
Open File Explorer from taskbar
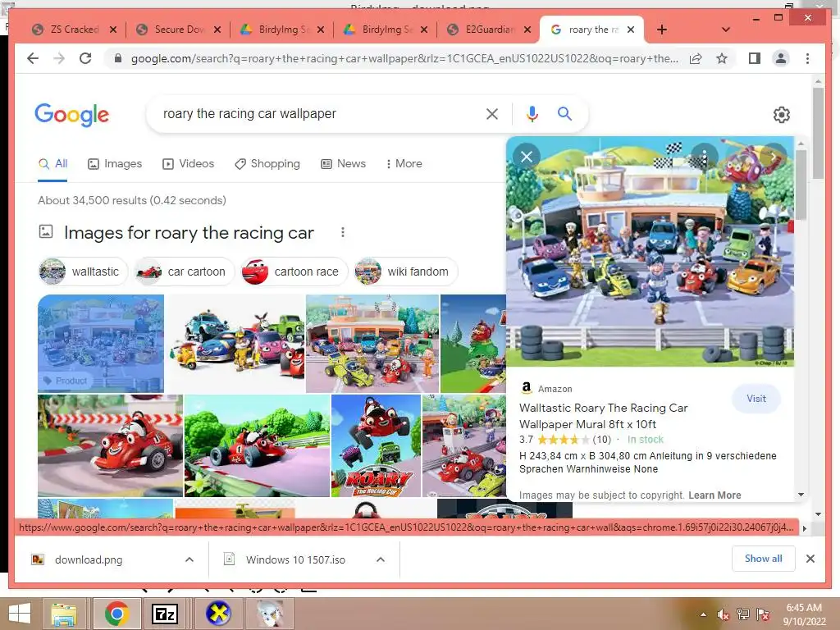pyautogui.click(x=64, y=614)
